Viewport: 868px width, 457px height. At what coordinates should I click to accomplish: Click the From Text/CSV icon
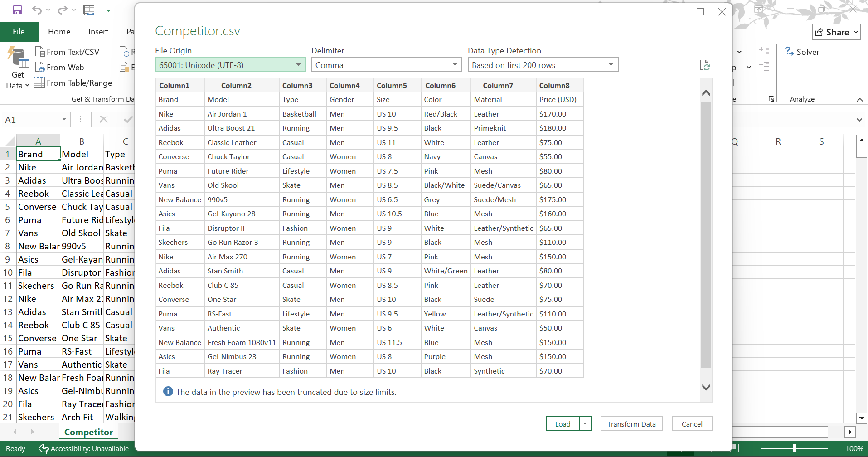click(40, 52)
